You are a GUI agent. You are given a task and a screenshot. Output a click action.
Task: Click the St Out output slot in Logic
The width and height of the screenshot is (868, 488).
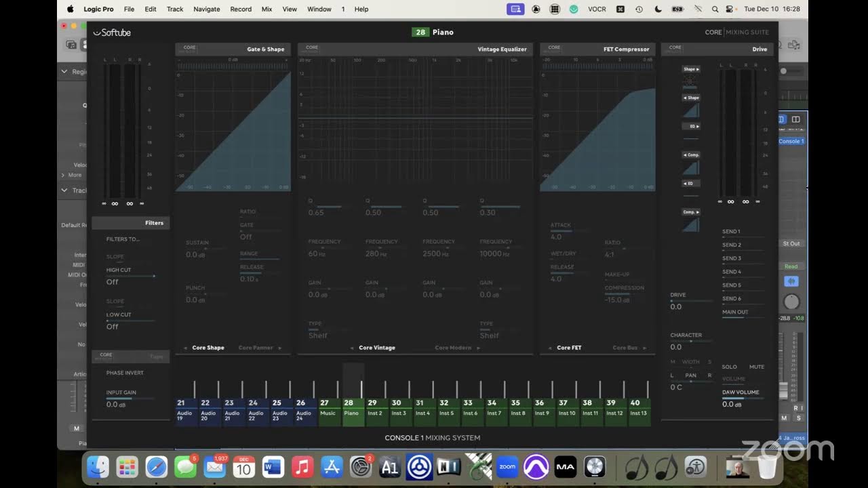(791, 243)
